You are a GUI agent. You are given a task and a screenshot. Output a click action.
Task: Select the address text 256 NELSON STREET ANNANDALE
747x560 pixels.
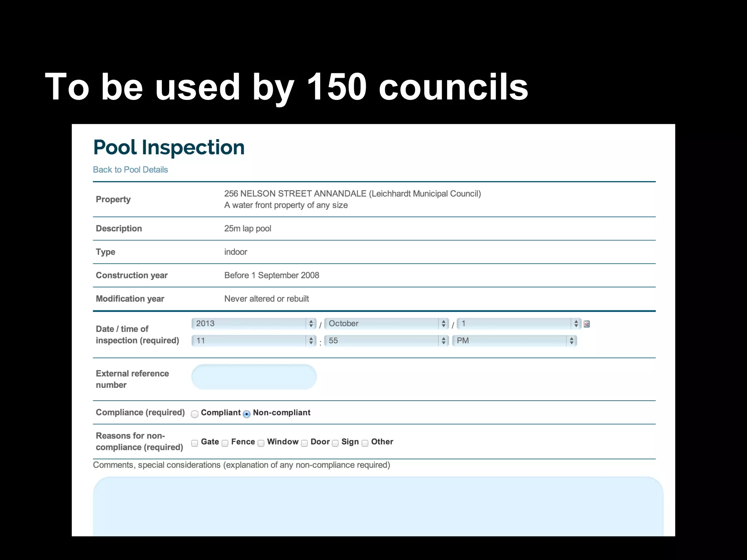[x=295, y=194]
